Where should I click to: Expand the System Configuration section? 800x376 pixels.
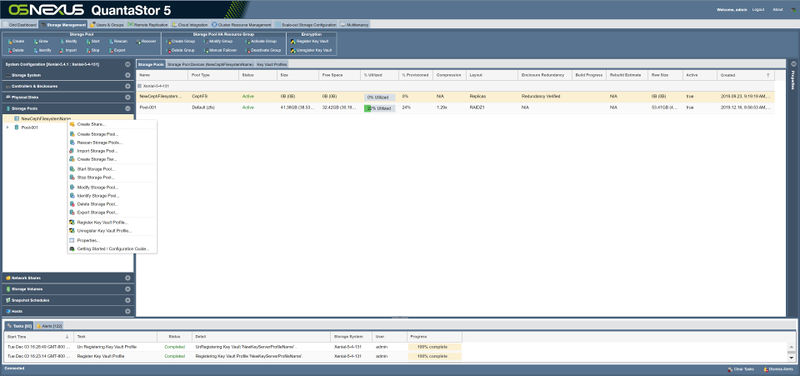(128, 65)
